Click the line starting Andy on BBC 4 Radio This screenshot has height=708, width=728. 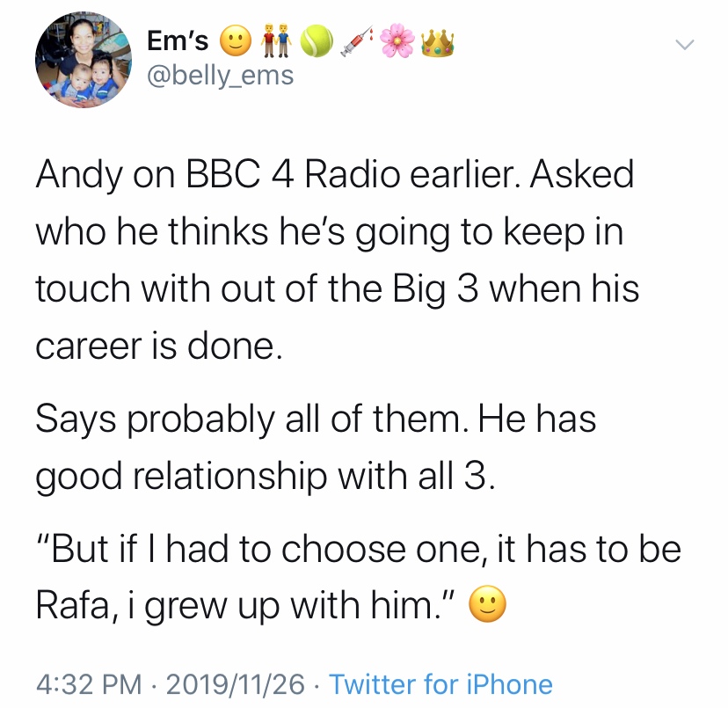[x=334, y=175]
